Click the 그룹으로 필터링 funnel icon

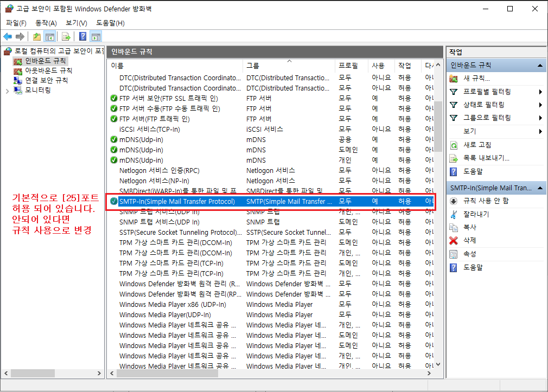coord(454,118)
